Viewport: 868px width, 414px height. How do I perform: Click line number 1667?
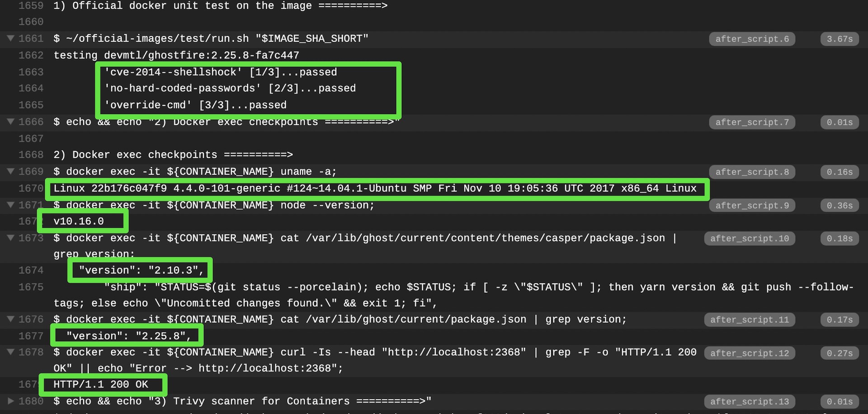tap(31, 138)
